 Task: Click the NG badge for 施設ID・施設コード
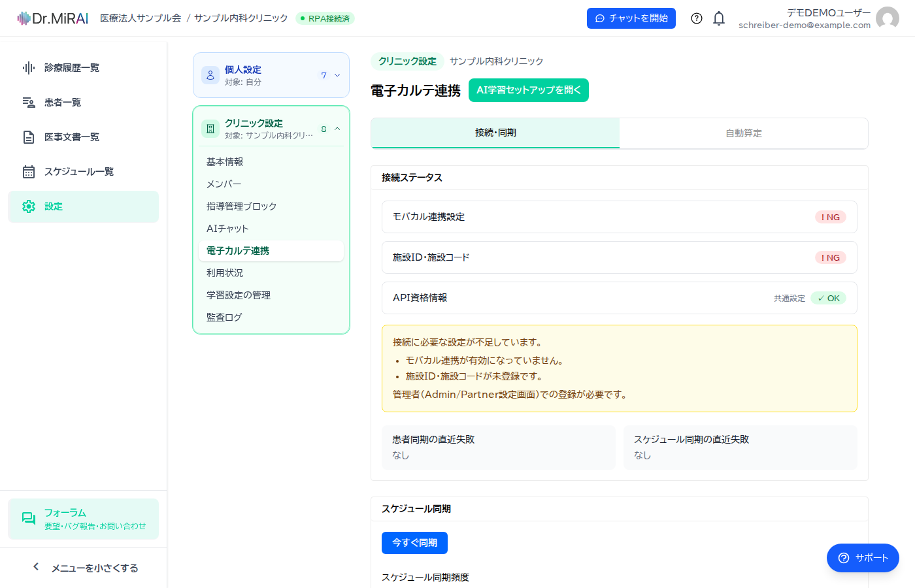(831, 257)
